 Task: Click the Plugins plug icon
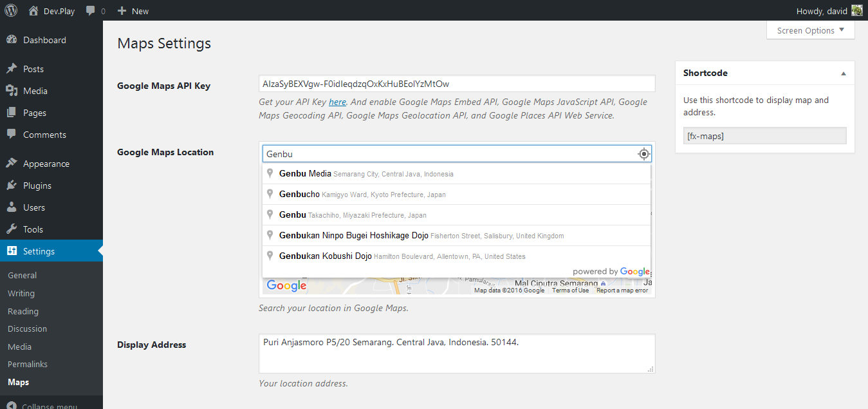12,185
